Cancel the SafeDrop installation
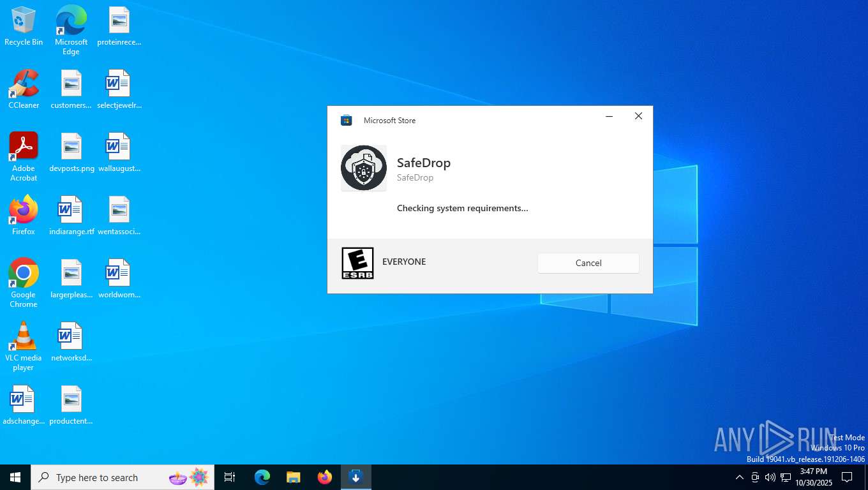 [x=588, y=263]
